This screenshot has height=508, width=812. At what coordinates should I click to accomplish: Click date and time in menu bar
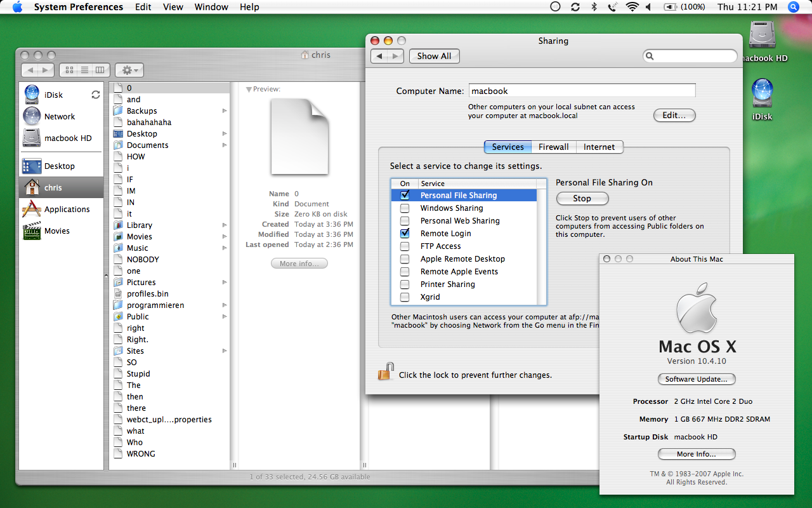pos(747,7)
